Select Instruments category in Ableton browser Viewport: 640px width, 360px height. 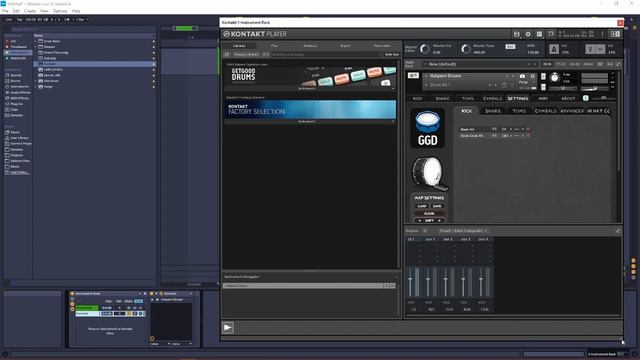[x=19, y=87]
